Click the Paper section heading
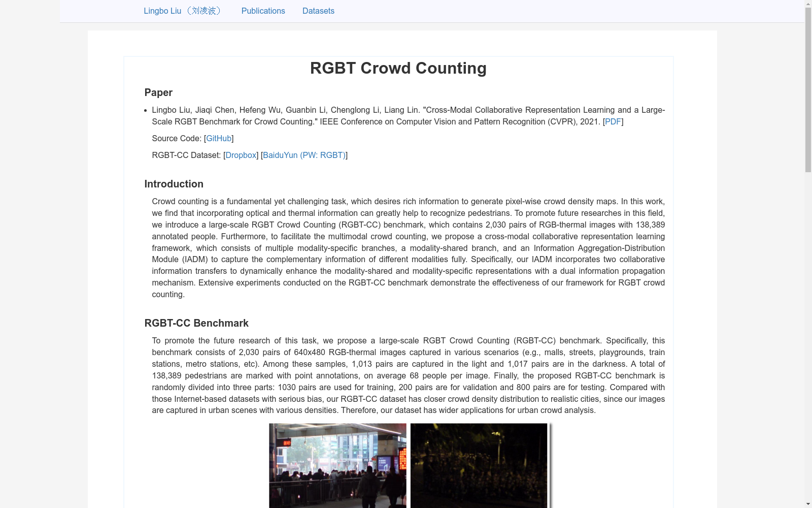 click(x=158, y=92)
